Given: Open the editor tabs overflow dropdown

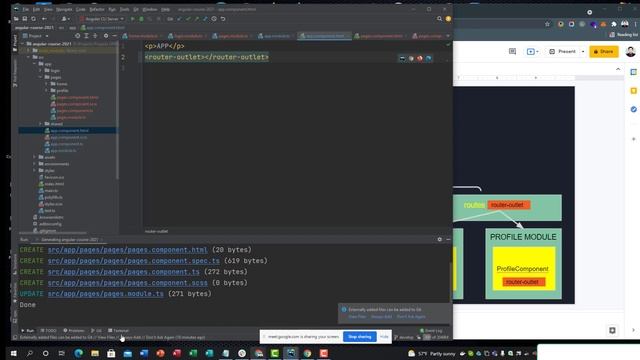Looking at the screenshot, I should coord(448,36).
